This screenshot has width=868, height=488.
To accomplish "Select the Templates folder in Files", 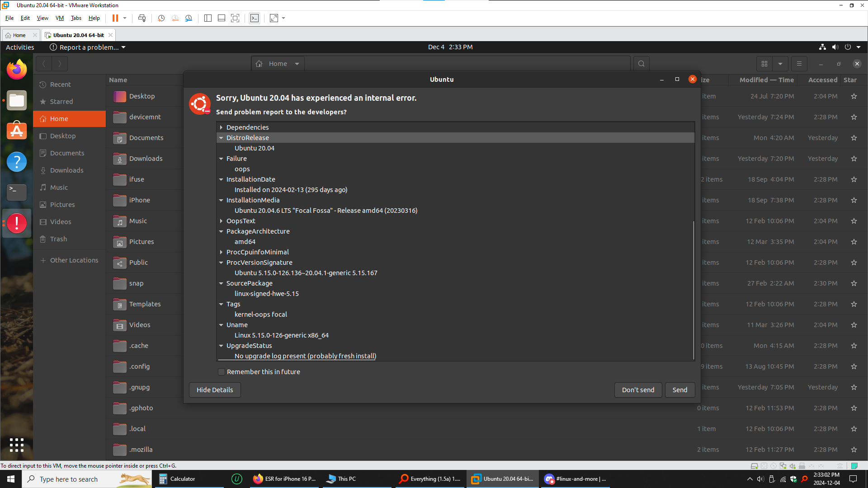I will coord(145,304).
